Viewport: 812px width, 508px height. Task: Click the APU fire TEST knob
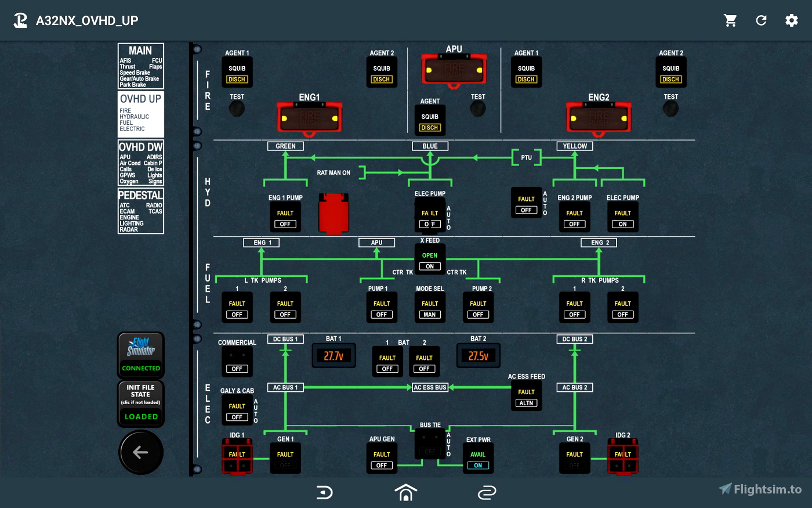point(478,108)
